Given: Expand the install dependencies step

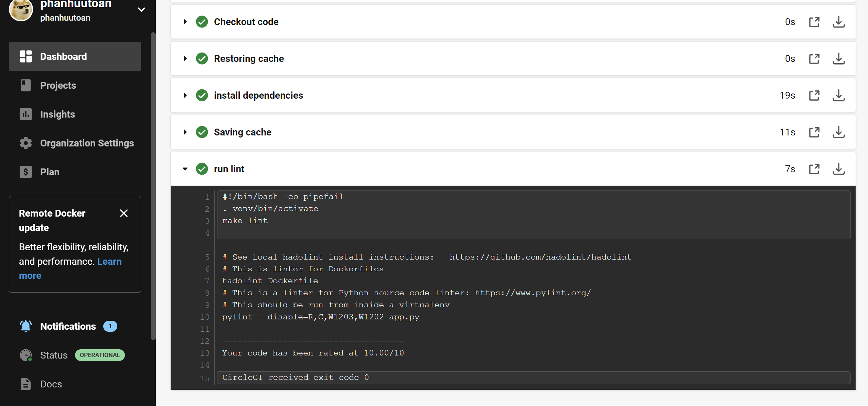Looking at the screenshot, I should (x=185, y=96).
